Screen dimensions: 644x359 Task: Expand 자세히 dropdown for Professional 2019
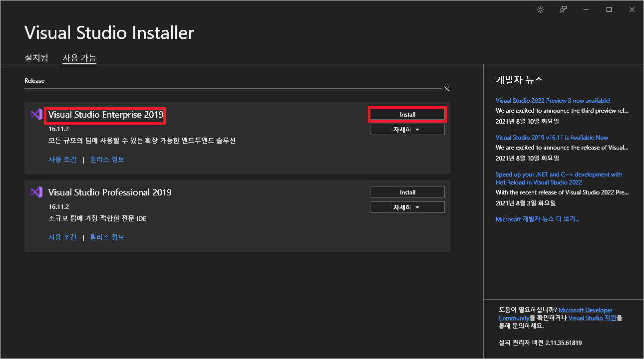[x=407, y=207]
